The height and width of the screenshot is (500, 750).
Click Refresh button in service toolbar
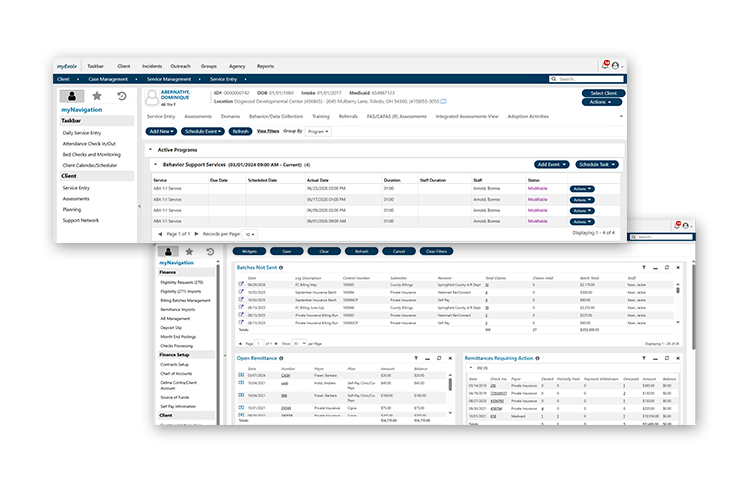[241, 132]
